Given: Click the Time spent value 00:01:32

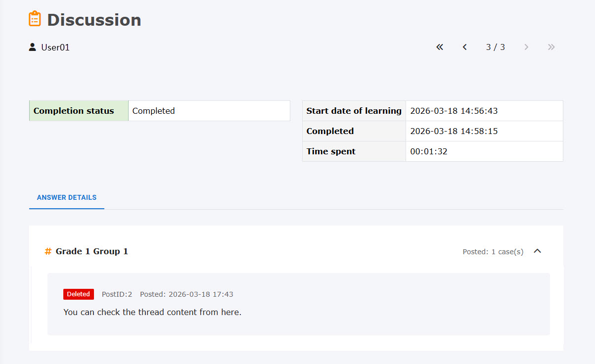Looking at the screenshot, I should pyautogui.click(x=429, y=151).
